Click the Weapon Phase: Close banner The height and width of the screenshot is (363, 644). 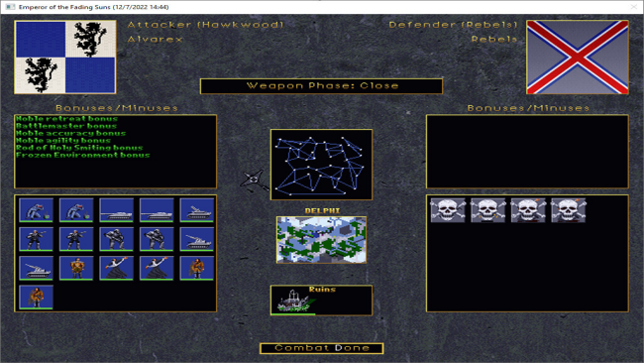[322, 86]
